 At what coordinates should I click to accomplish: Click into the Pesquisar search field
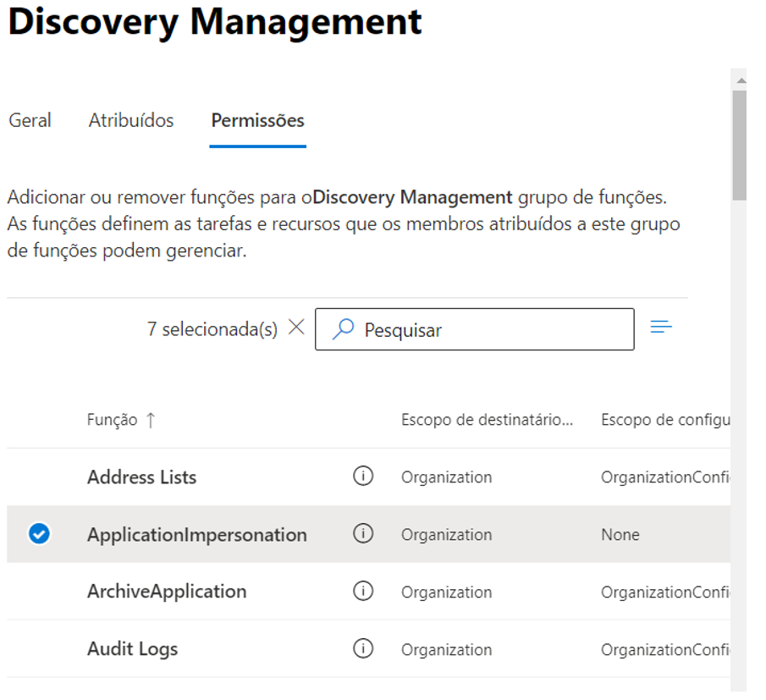(x=491, y=329)
